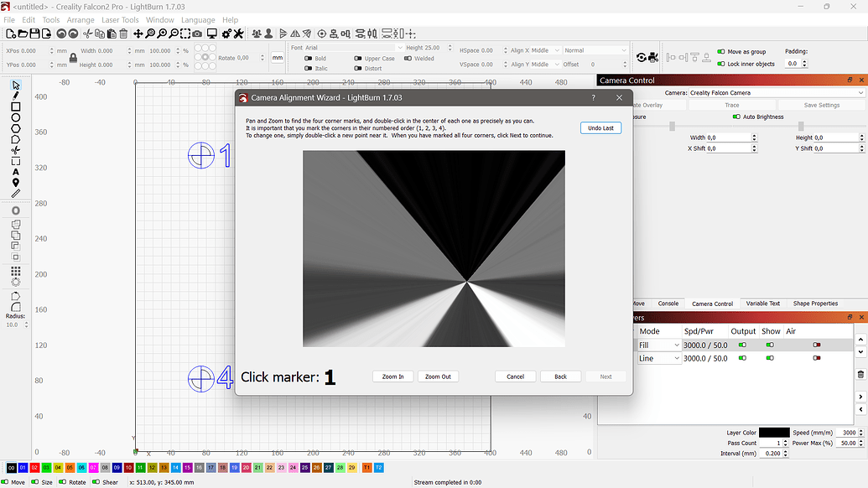
Task: Click Back in Camera Alignment Wizard
Action: tap(561, 376)
